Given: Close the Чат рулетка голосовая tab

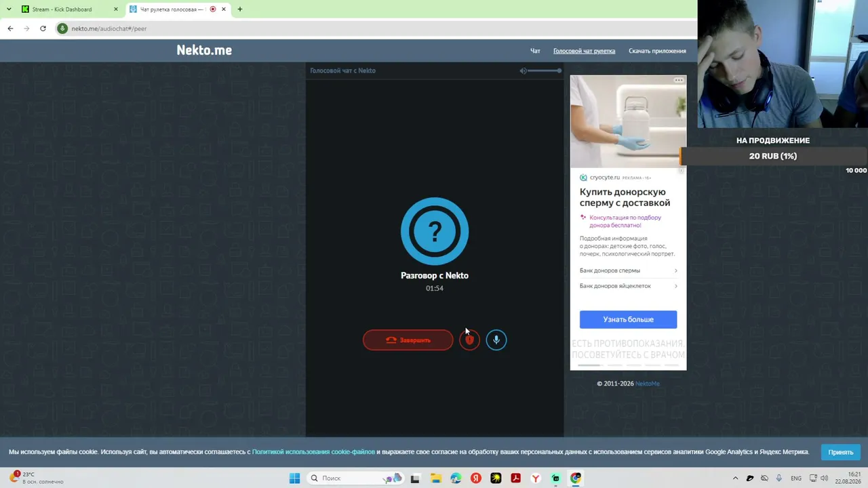Looking at the screenshot, I should pyautogui.click(x=223, y=9).
